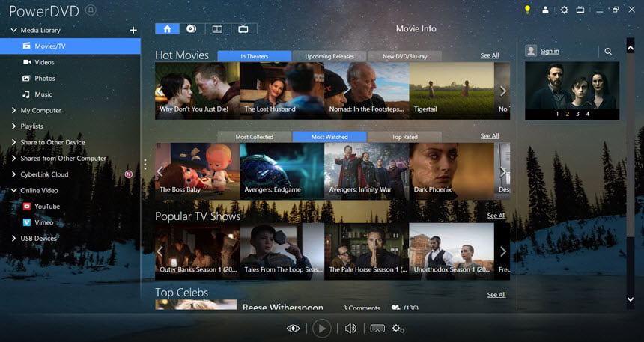Switch to TV mode from title bar icon
The height and width of the screenshot is (342, 644).
[580, 10]
